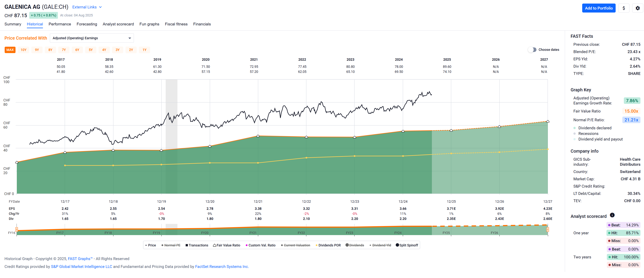Select the 10Y time range

click(x=24, y=50)
